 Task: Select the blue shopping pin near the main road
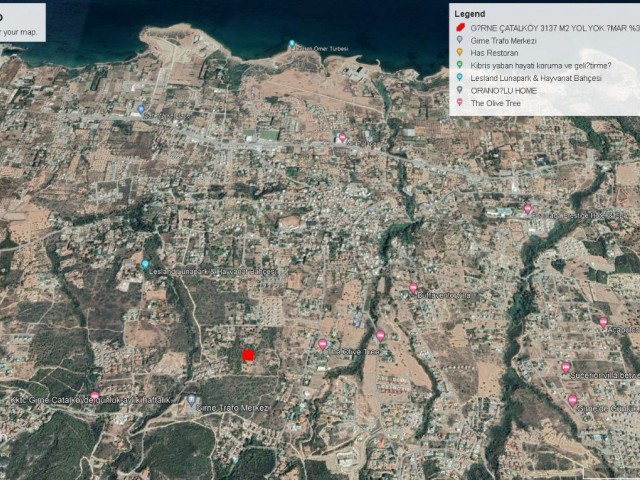click(x=141, y=109)
